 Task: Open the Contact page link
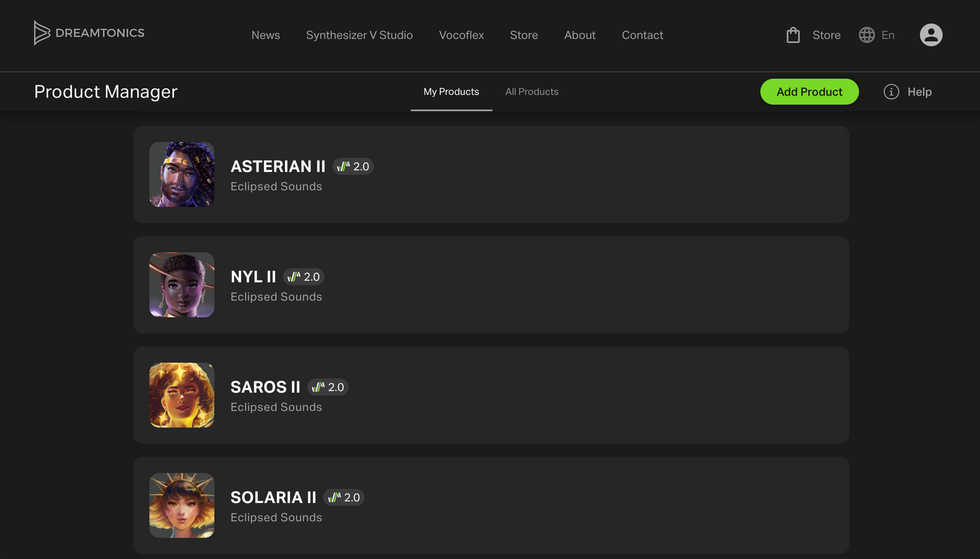coord(642,35)
